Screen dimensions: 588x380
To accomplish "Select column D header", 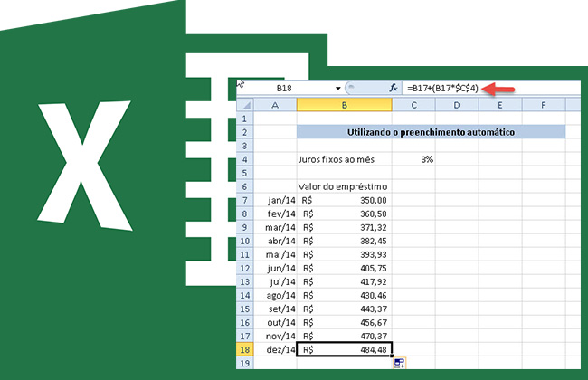I will (x=457, y=105).
